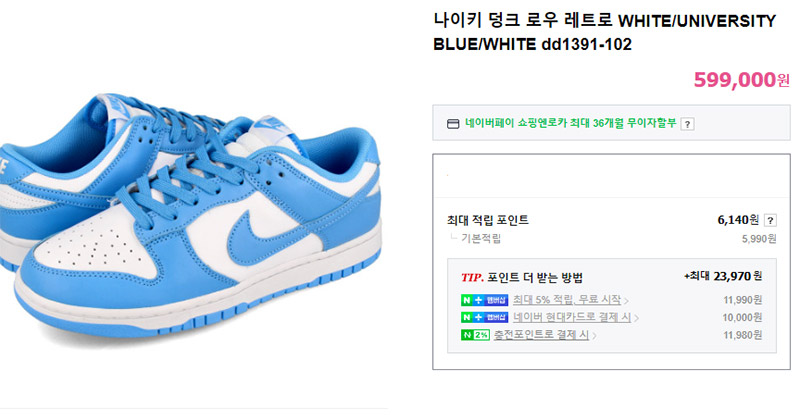The width and height of the screenshot is (800, 420).
Task: Expand the chevron after 충전포인트로 결제 시
Action: point(594,336)
